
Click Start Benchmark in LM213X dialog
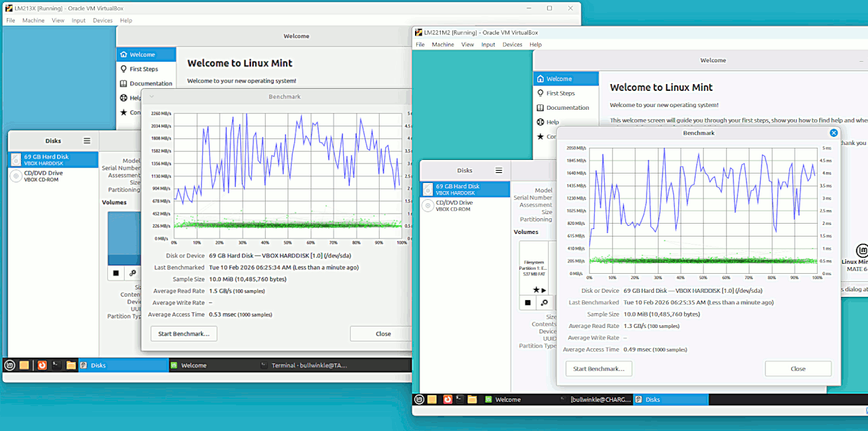click(184, 333)
